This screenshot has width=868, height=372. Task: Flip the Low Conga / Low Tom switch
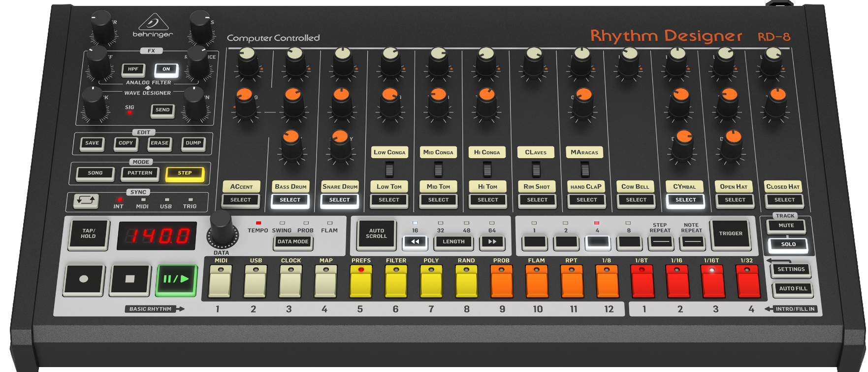click(389, 169)
